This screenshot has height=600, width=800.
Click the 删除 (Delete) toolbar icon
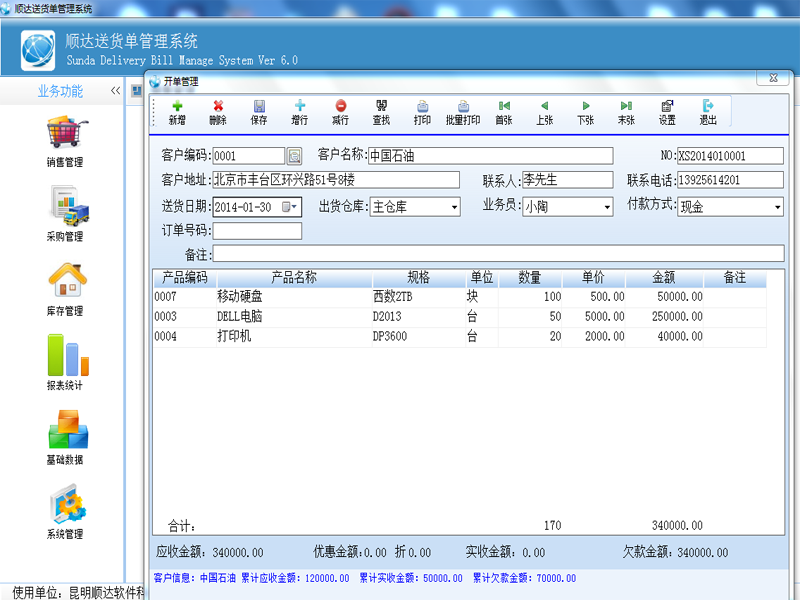coord(218,111)
